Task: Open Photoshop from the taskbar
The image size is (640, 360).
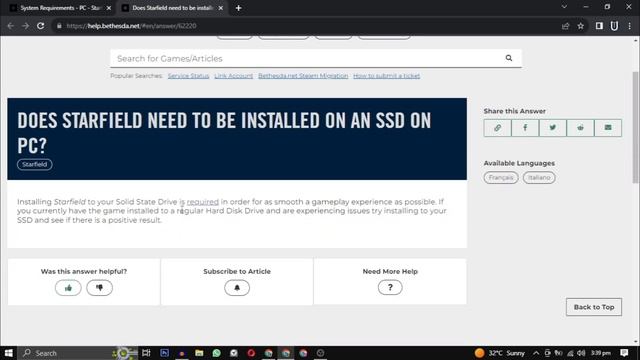Action: [x=164, y=353]
